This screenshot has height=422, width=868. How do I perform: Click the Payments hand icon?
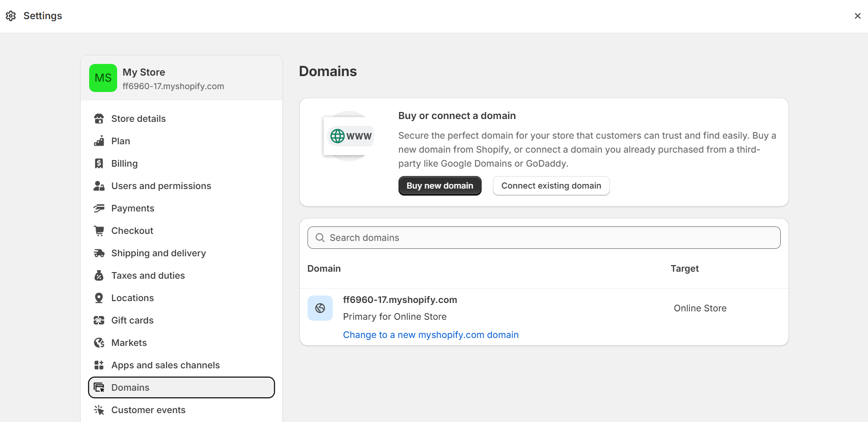point(99,208)
